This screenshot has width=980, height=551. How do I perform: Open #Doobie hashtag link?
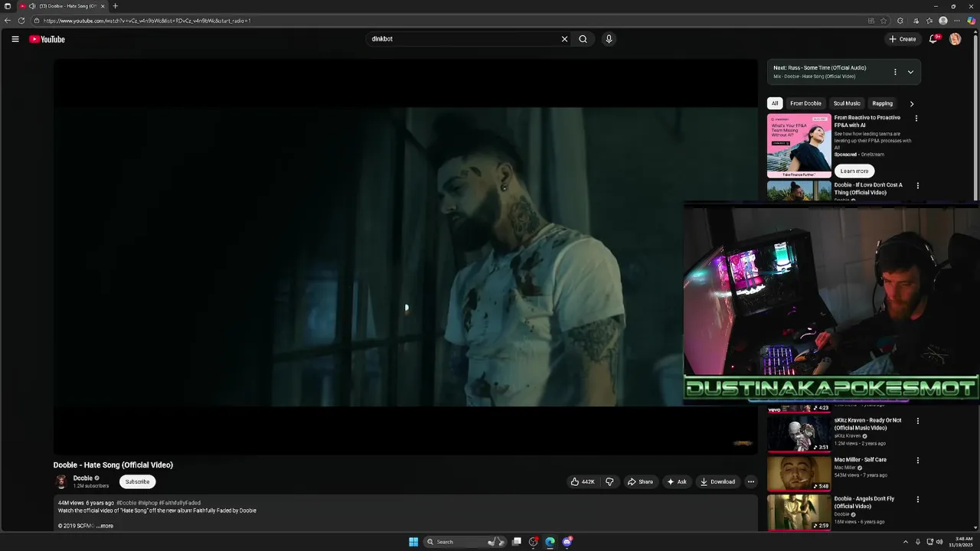(126, 503)
